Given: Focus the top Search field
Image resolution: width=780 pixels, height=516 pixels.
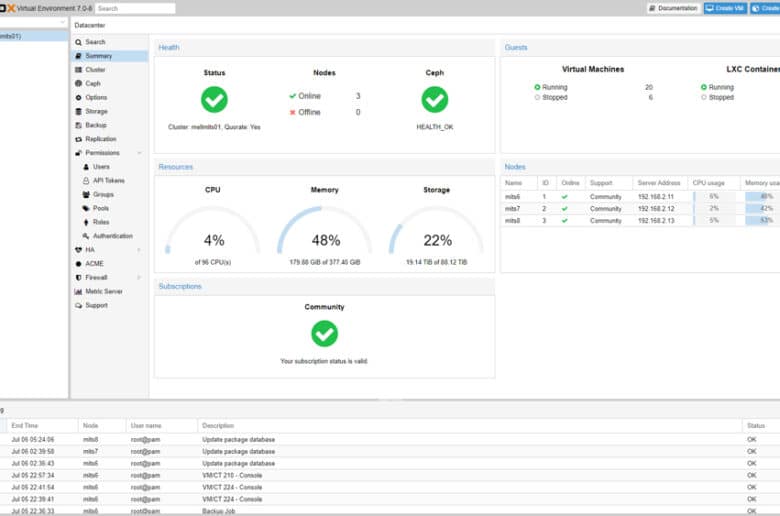Looking at the screenshot, I should pos(135,8).
